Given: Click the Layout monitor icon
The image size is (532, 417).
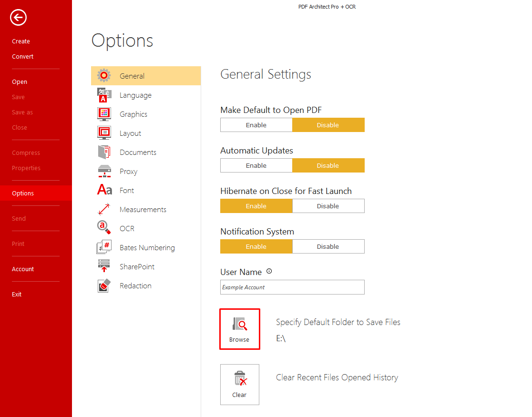Looking at the screenshot, I should [x=104, y=133].
